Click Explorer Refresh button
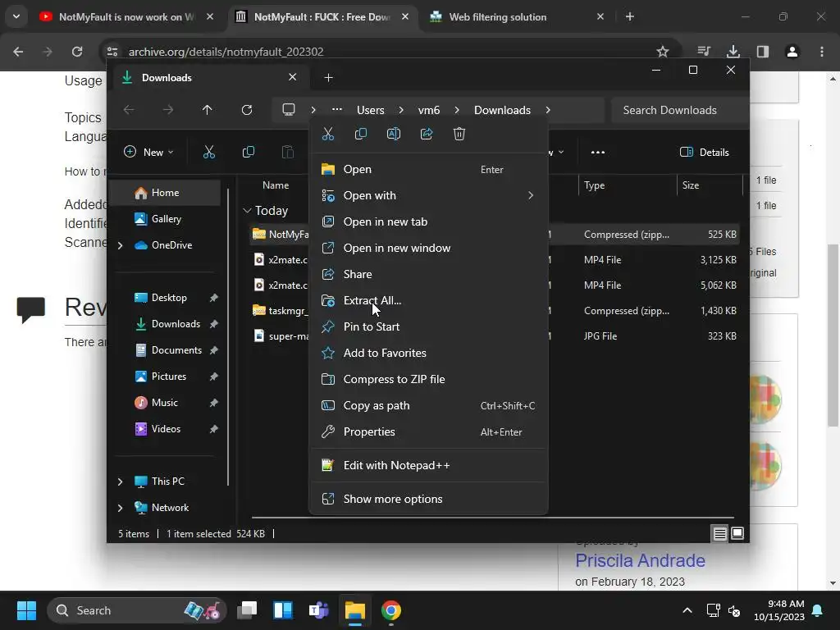The image size is (840, 630). pyautogui.click(x=246, y=110)
